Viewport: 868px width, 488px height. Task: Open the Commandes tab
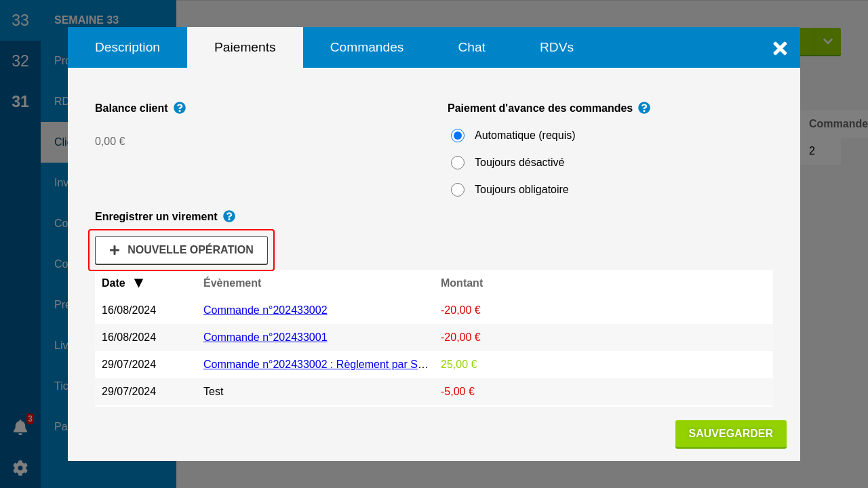(367, 47)
